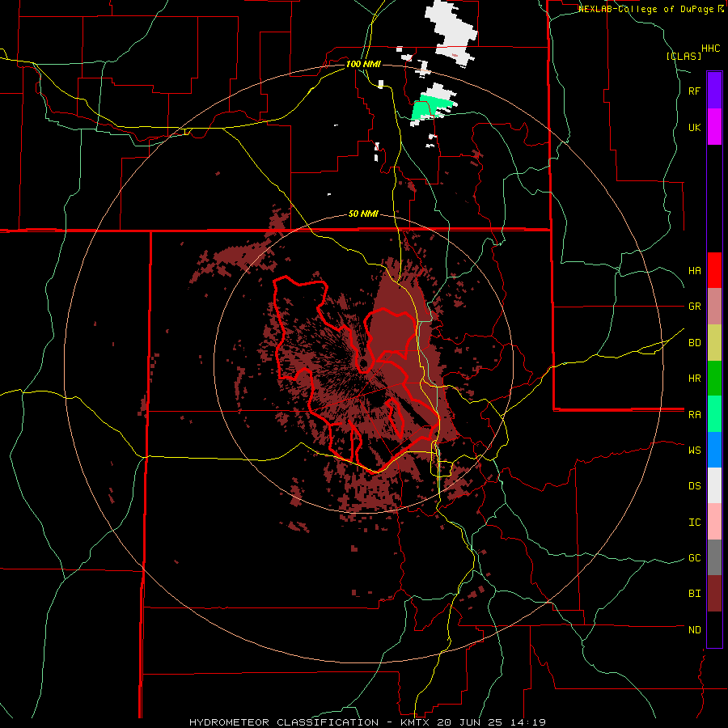Click the green rain echo on the map
Screen dimensions: 728x728
pyautogui.click(x=428, y=108)
